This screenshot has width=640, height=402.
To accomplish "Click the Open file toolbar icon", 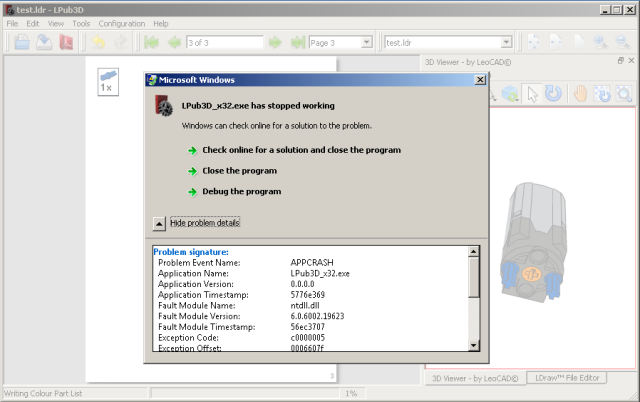I will tap(22, 42).
